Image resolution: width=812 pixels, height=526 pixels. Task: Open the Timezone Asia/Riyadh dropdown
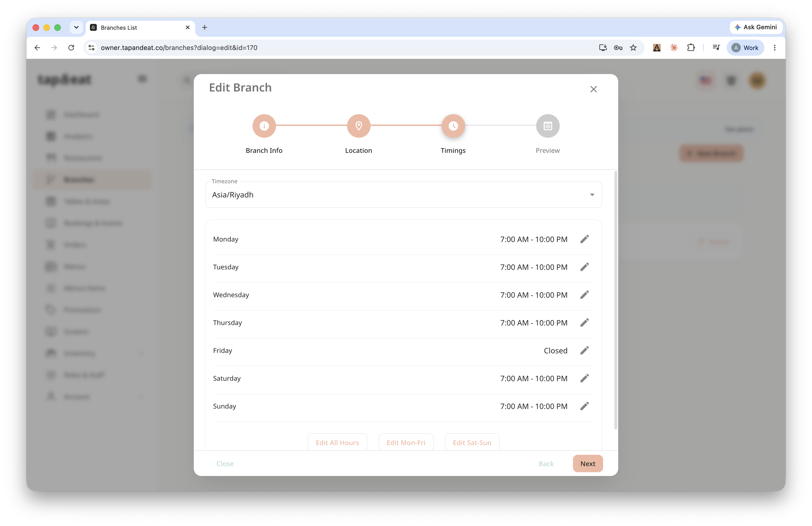pyautogui.click(x=403, y=195)
